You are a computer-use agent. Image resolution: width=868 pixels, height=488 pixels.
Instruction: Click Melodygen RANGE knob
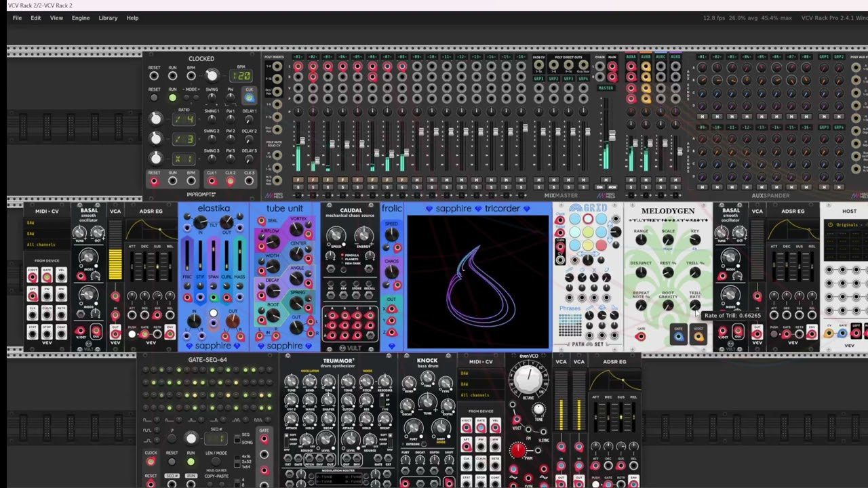641,240
